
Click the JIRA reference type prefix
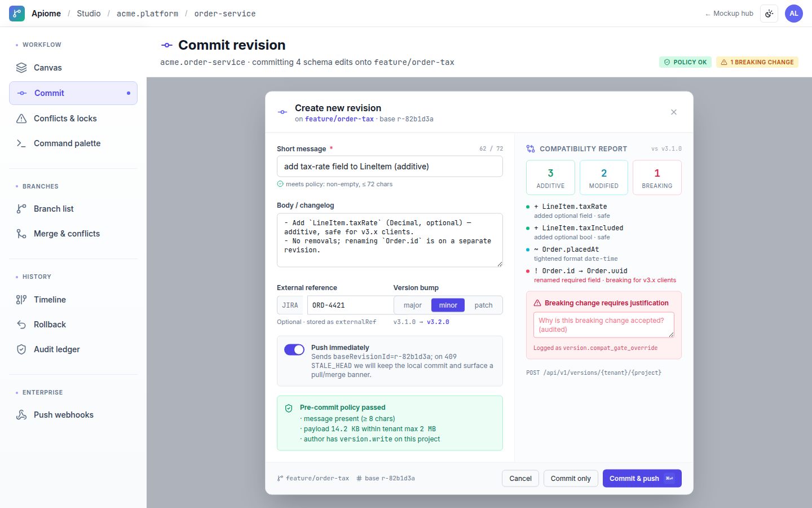(290, 305)
